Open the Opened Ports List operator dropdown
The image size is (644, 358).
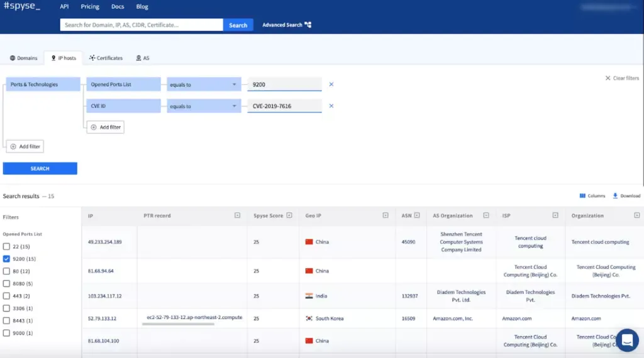(204, 85)
